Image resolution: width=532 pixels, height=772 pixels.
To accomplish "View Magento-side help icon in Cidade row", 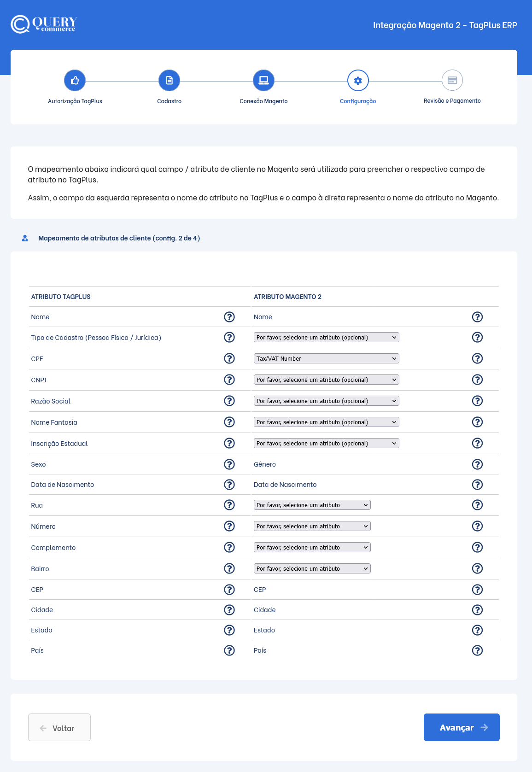I will (x=478, y=610).
